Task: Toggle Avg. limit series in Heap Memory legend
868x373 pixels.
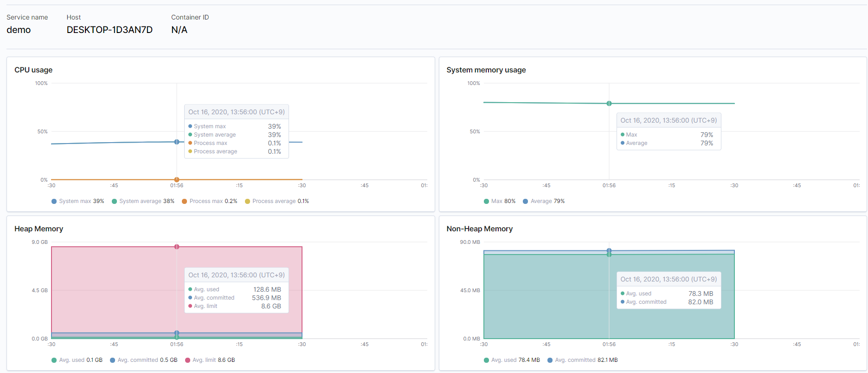Action: [210, 360]
